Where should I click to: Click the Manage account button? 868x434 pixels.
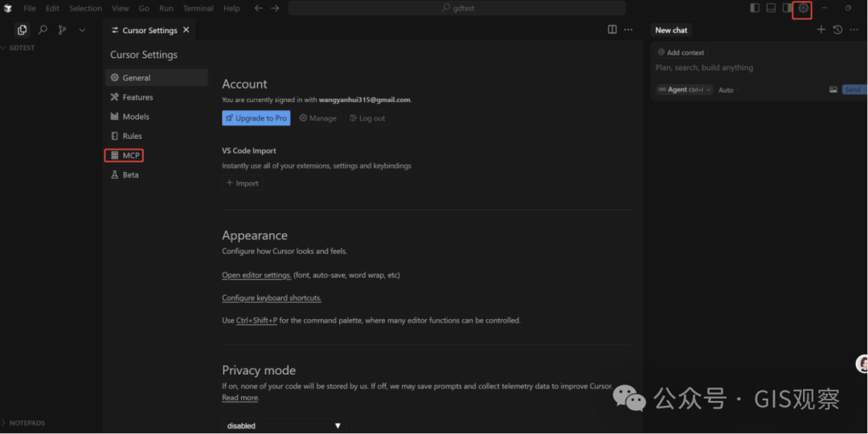click(x=317, y=118)
